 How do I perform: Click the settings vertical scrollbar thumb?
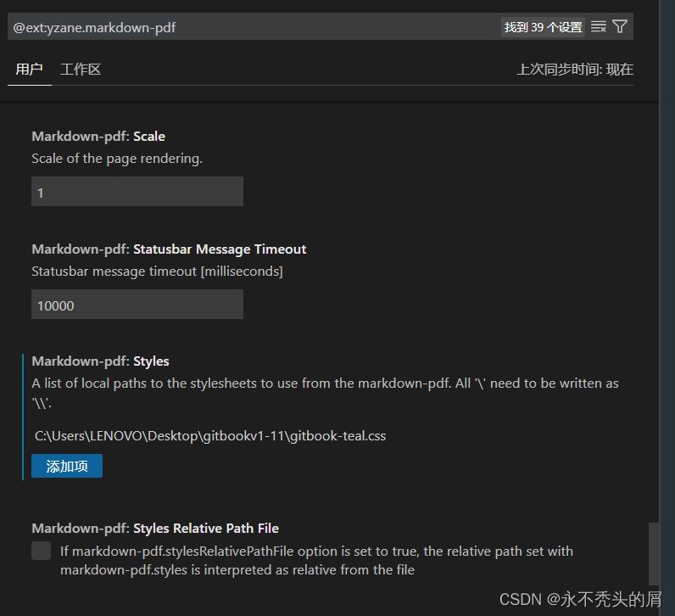click(x=654, y=554)
